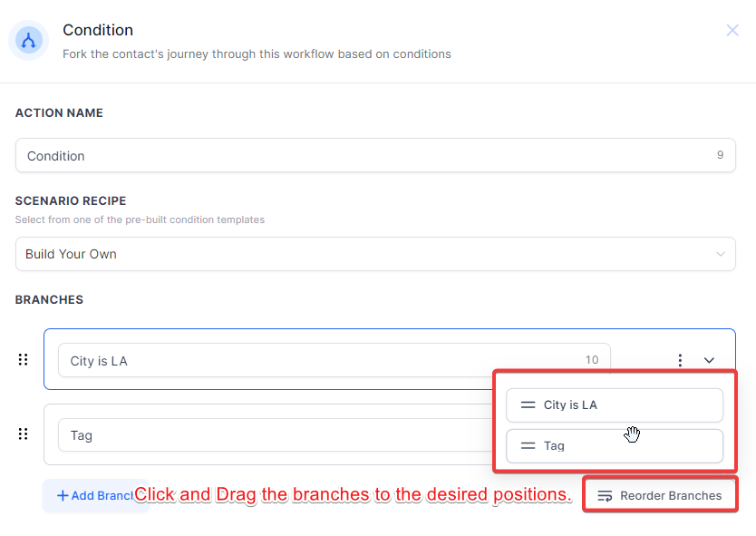The width and height of the screenshot is (756, 536).
Task: Click the Action Name input field
Action: [363, 155]
